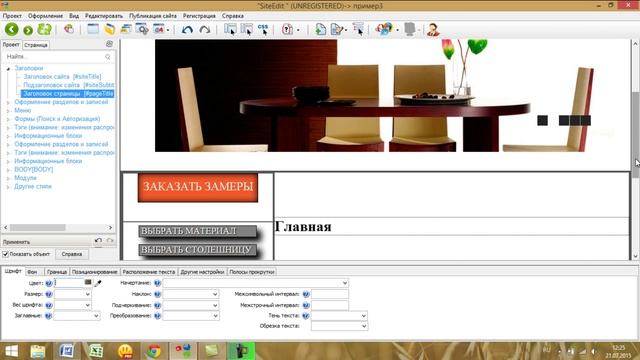Click help icon next to Межстрочный интервал

tap(306, 305)
